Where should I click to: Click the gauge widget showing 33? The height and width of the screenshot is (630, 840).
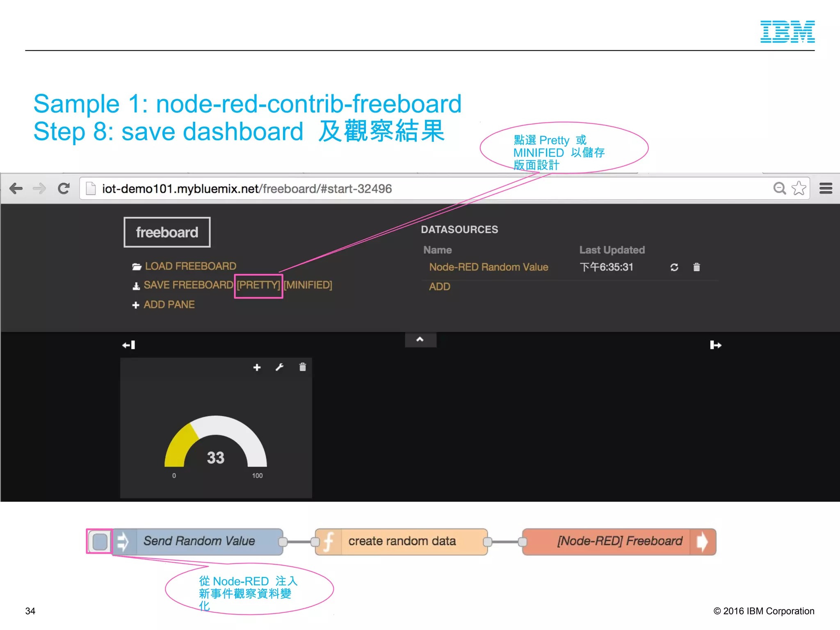[x=216, y=447]
